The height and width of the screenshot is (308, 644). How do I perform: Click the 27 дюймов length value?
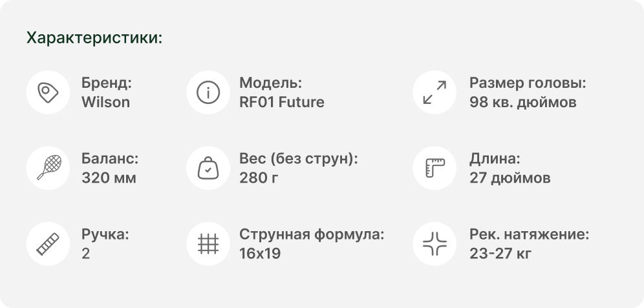(510, 178)
